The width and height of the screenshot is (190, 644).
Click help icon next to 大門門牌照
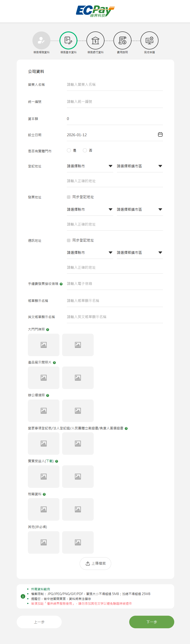pos(47,330)
